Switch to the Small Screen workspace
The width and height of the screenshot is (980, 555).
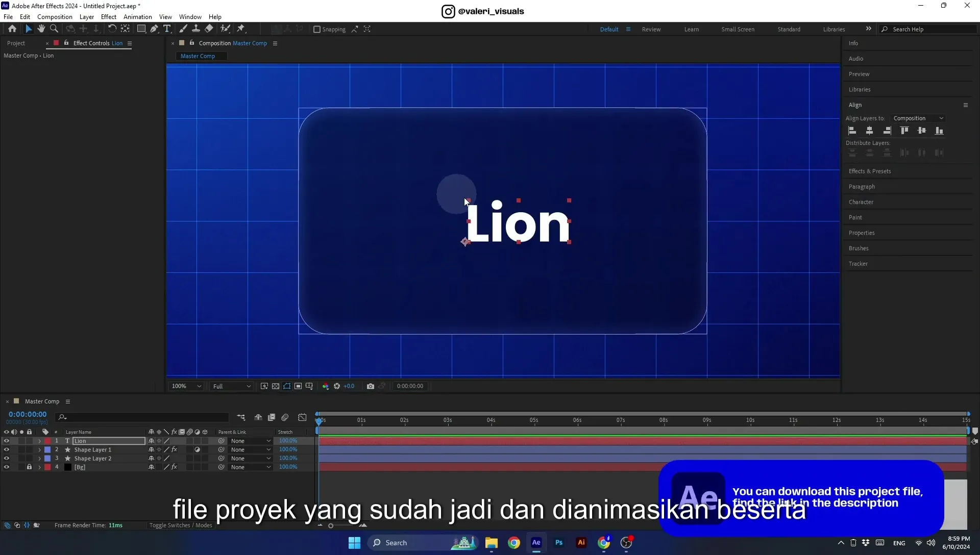(x=738, y=30)
